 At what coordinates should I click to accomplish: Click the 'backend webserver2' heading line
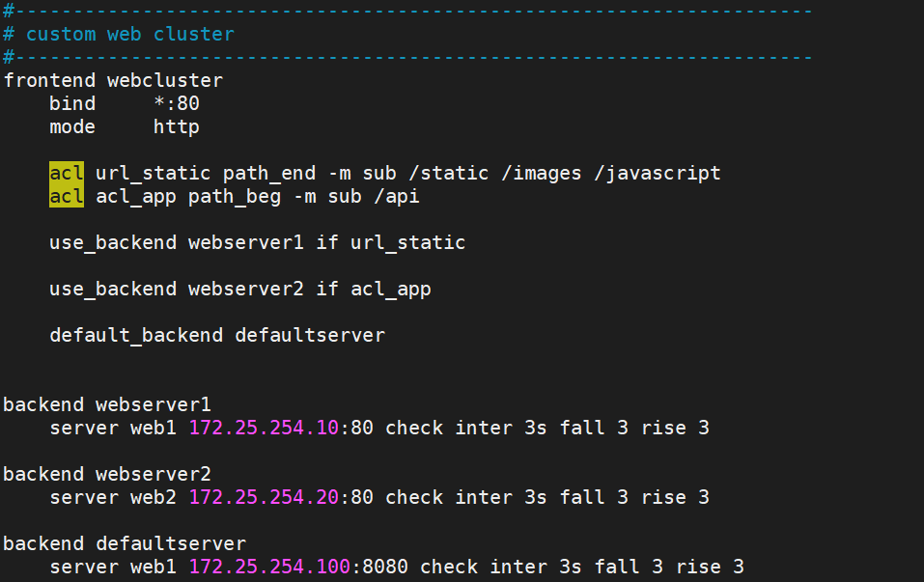107,474
